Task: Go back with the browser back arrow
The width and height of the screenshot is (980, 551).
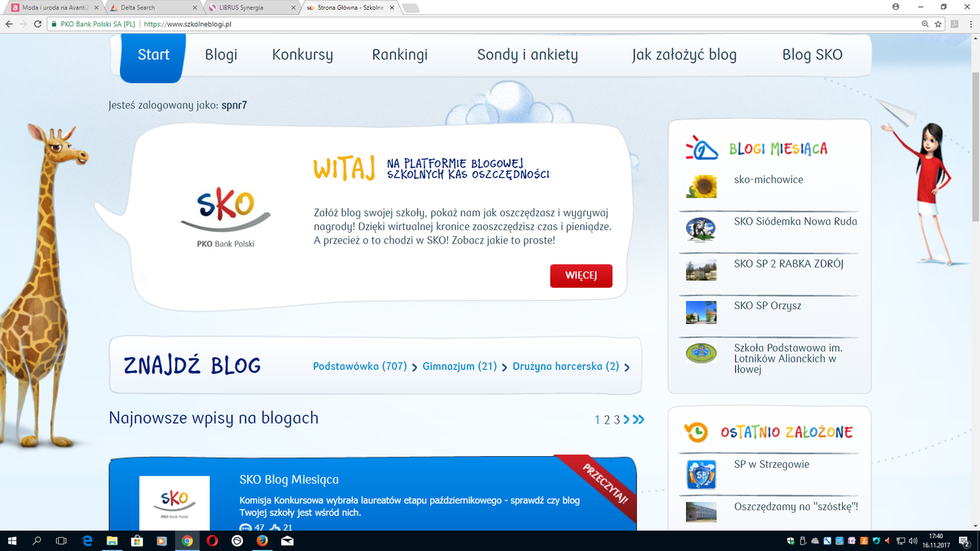Action: (9, 24)
